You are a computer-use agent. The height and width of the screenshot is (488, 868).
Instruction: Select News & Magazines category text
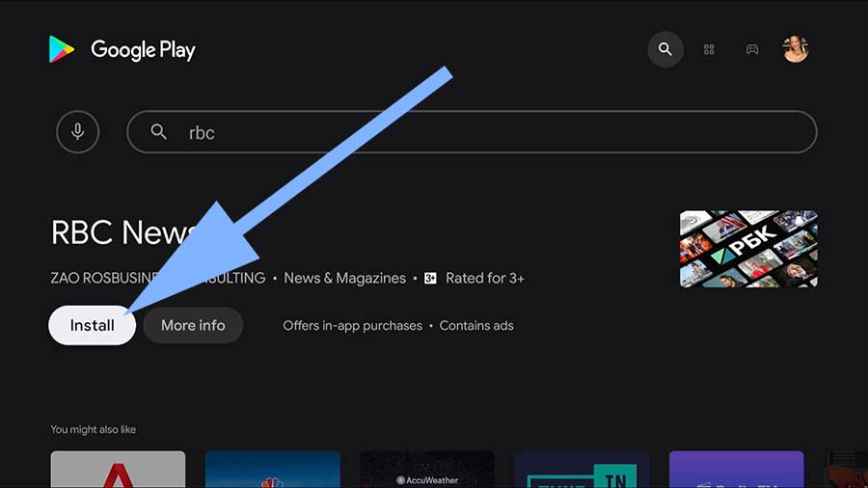[345, 278]
